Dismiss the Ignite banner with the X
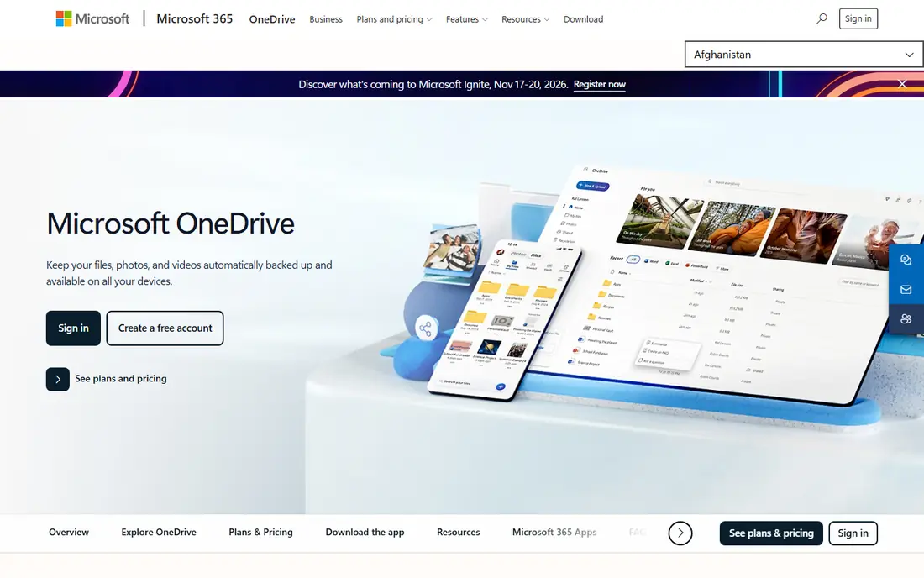The height and width of the screenshot is (578, 924). point(902,84)
